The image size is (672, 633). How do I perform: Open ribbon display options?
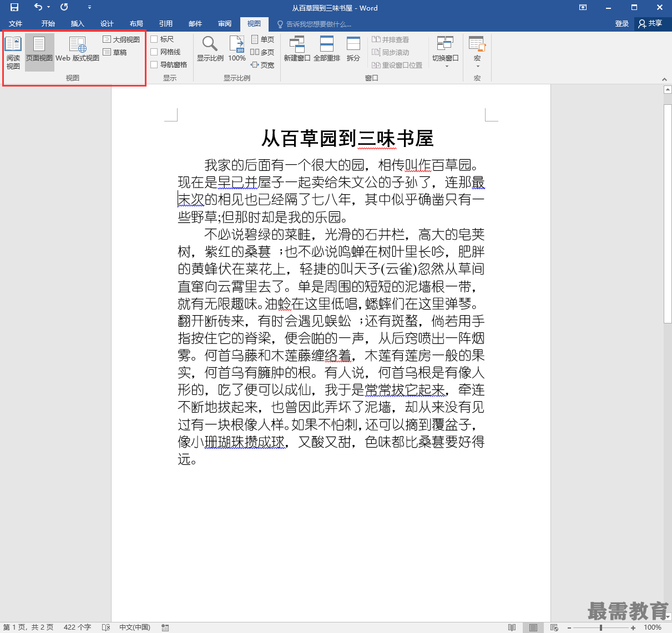click(583, 7)
